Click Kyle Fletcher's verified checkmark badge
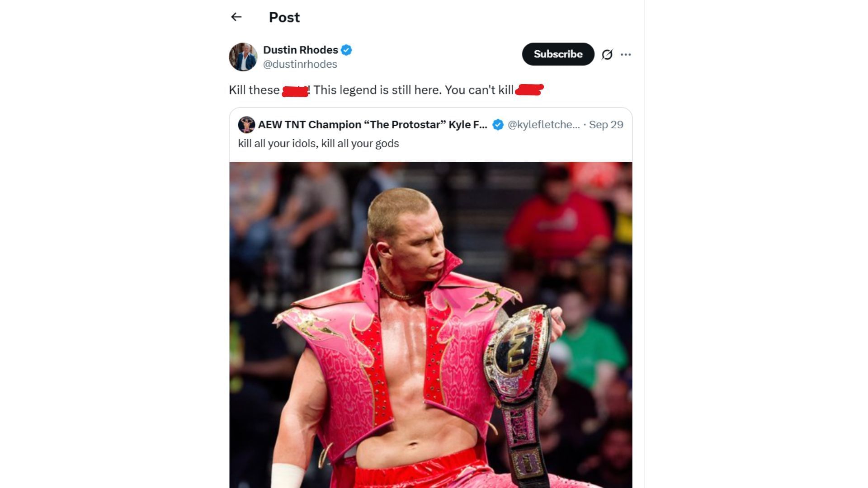 498,125
